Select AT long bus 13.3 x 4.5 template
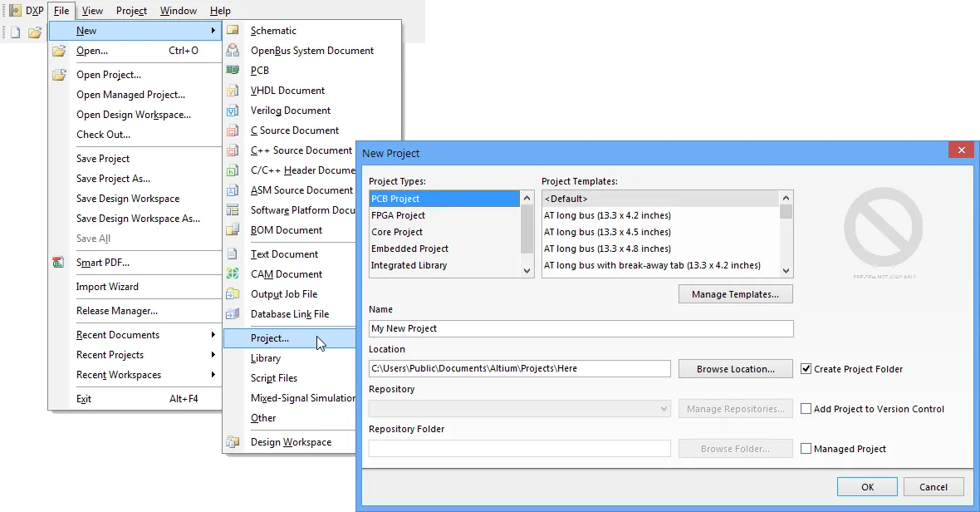This screenshot has height=512, width=980. [660, 232]
